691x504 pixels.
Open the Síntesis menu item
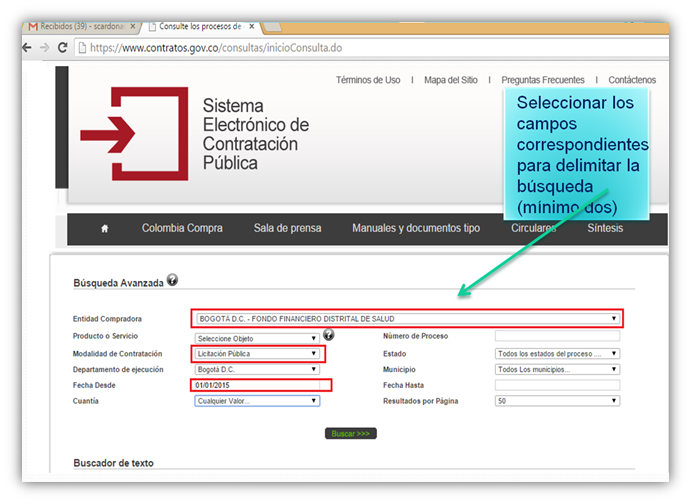click(x=605, y=228)
